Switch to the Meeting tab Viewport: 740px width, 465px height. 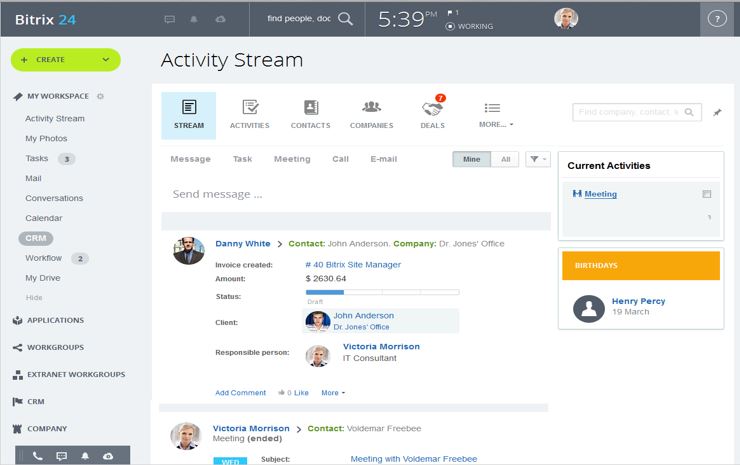tap(292, 159)
